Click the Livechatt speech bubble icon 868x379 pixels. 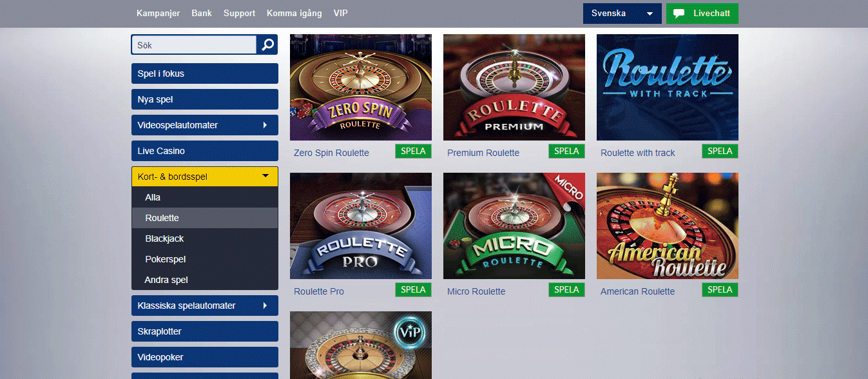click(x=678, y=14)
